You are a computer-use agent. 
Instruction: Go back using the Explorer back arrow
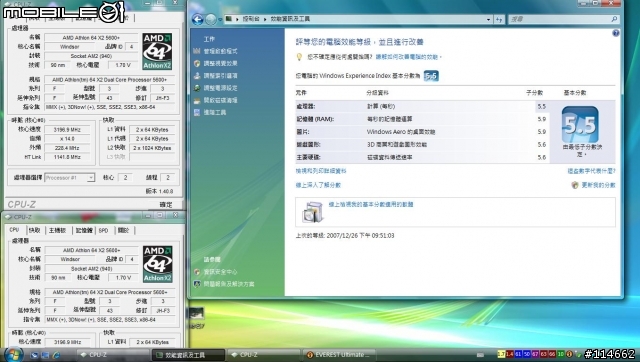tap(198, 19)
